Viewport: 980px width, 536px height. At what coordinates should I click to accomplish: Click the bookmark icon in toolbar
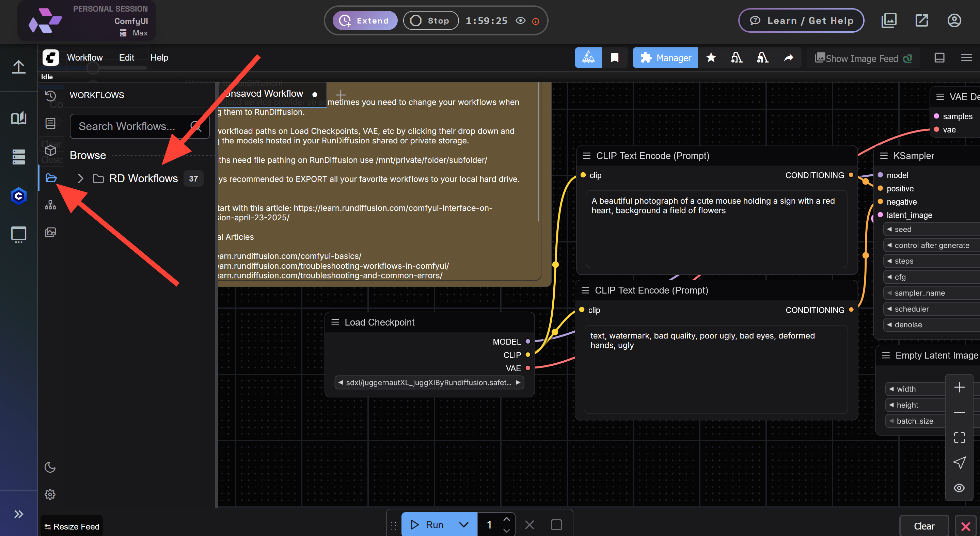pyautogui.click(x=614, y=58)
